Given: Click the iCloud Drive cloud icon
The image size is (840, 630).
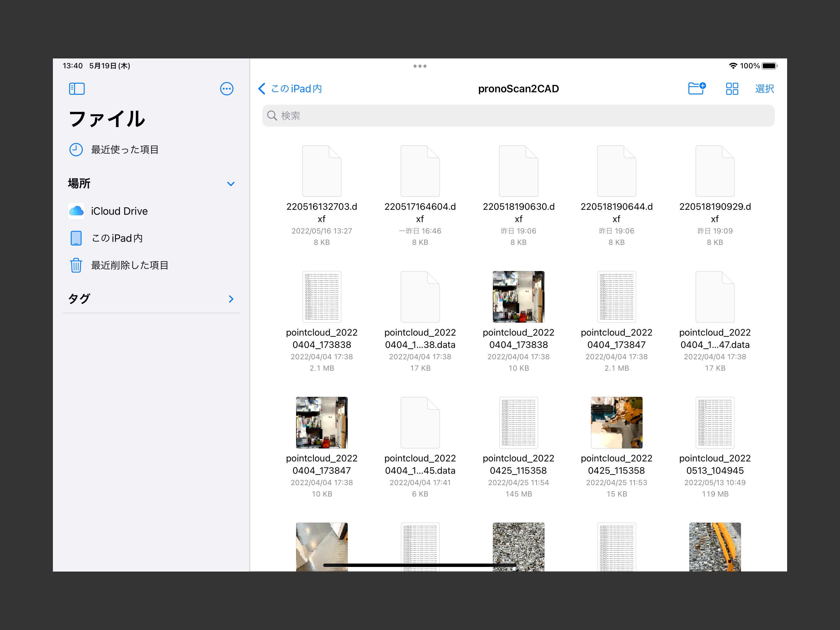Looking at the screenshot, I should click(x=76, y=211).
